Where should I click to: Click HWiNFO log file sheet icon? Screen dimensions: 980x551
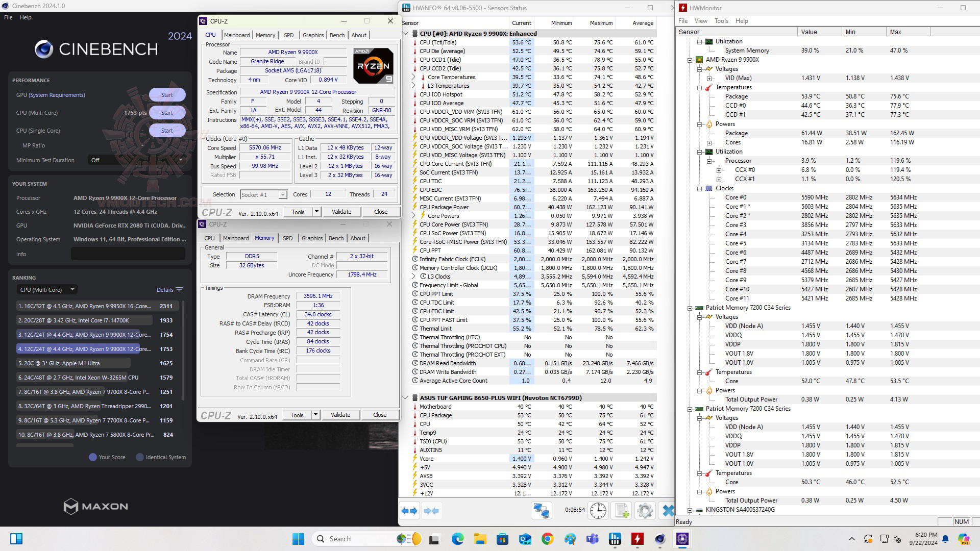pos(622,511)
